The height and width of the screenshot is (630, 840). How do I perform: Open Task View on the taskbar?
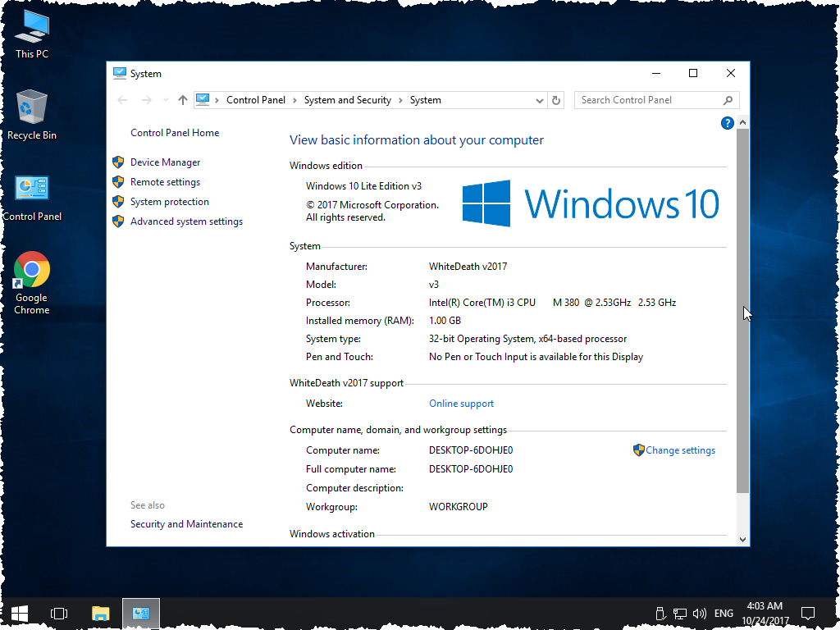point(58,613)
